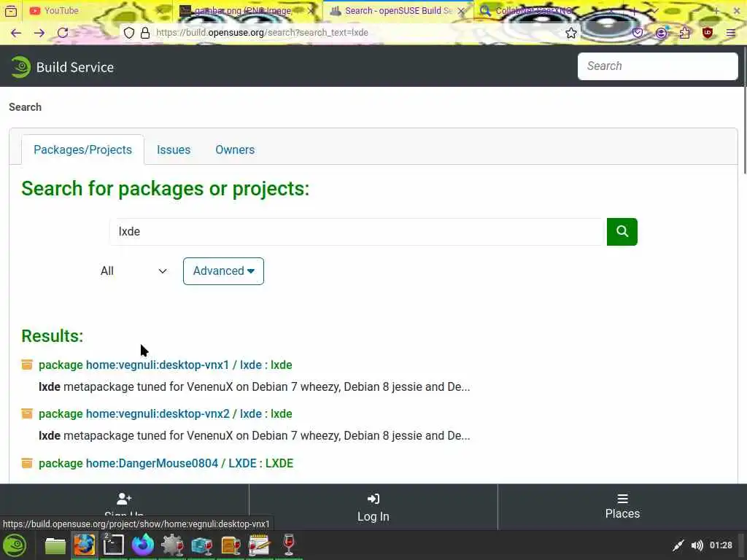This screenshot has width=747, height=560.
Task: Open the Firefox account icon in toolbar
Action: (661, 33)
